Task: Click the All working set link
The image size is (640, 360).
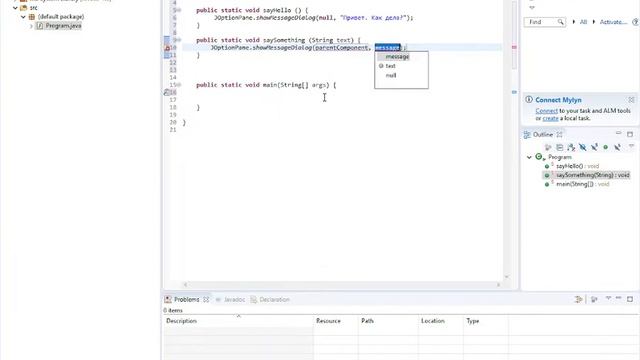Action: tap(583, 22)
